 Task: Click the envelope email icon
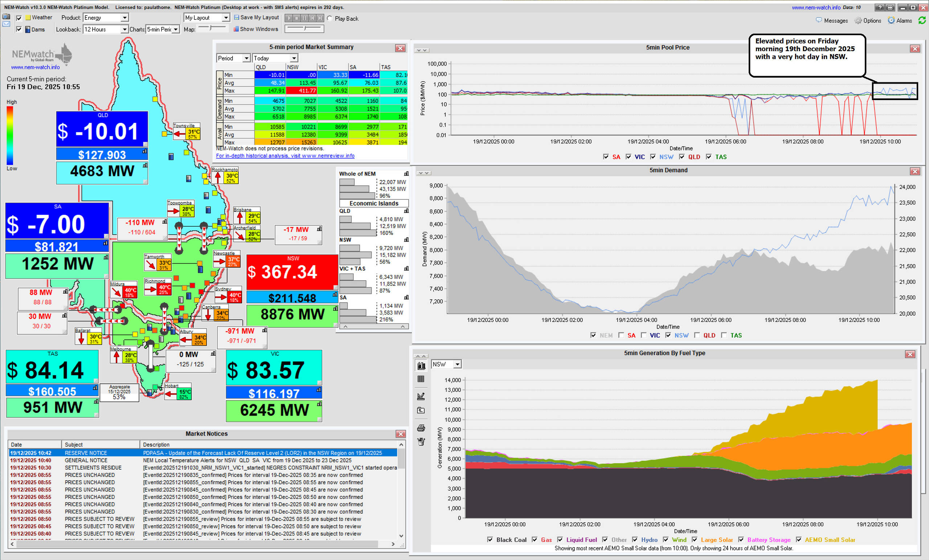[7, 24]
